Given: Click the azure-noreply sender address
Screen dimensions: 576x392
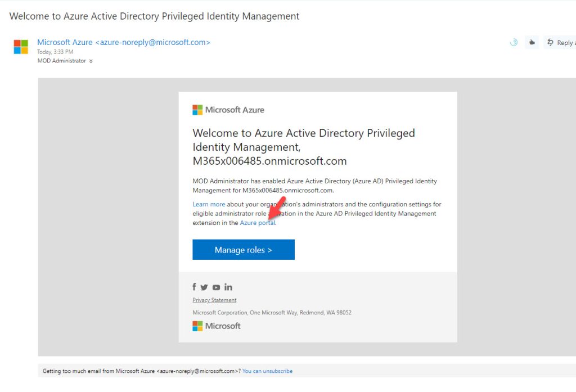Looking at the screenshot, I should [153, 42].
